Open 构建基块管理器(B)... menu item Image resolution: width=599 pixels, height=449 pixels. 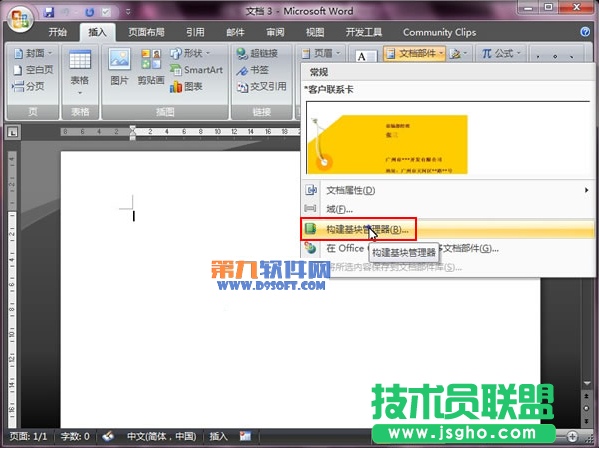(448, 230)
